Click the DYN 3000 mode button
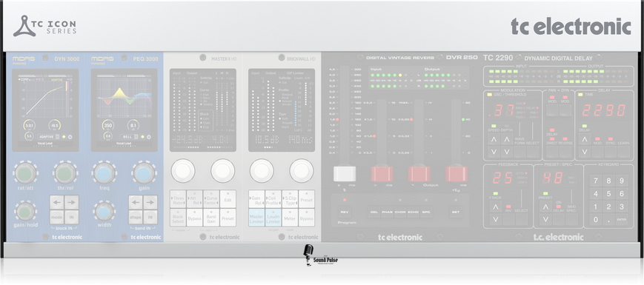The image size is (644, 285). click(56, 217)
